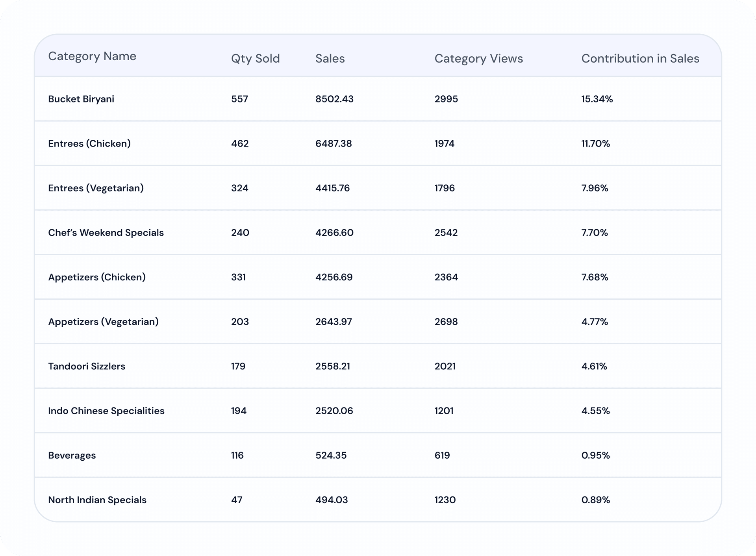The image size is (756, 556).
Task: Click the contribution value 0.89%
Action: [x=596, y=500]
